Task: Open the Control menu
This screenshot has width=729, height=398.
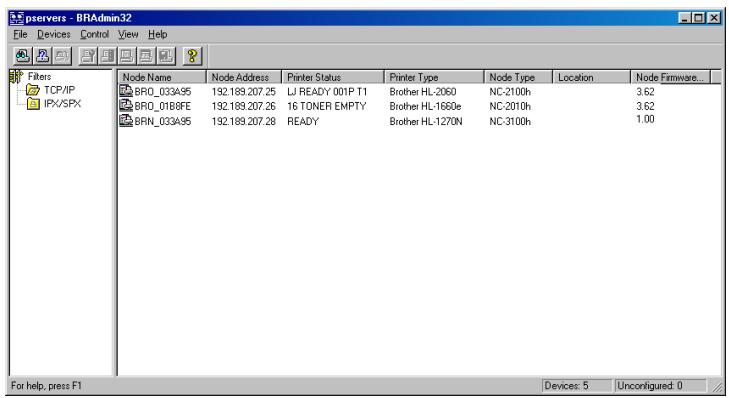Action: click(x=94, y=34)
